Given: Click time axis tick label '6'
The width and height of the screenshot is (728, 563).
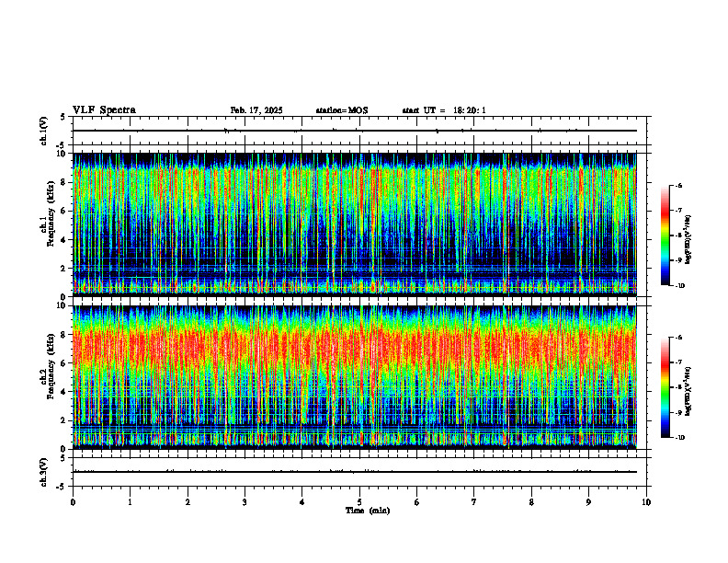Looking at the screenshot, I should tap(416, 502).
